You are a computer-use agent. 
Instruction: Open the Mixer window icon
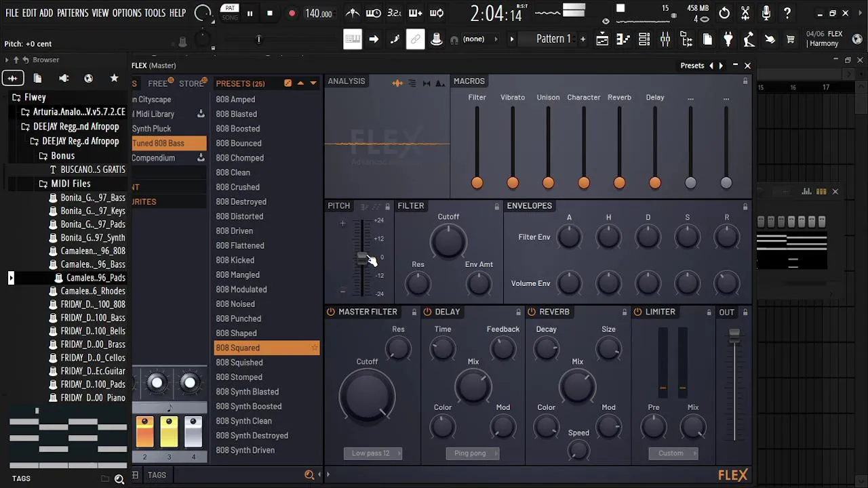tap(665, 39)
